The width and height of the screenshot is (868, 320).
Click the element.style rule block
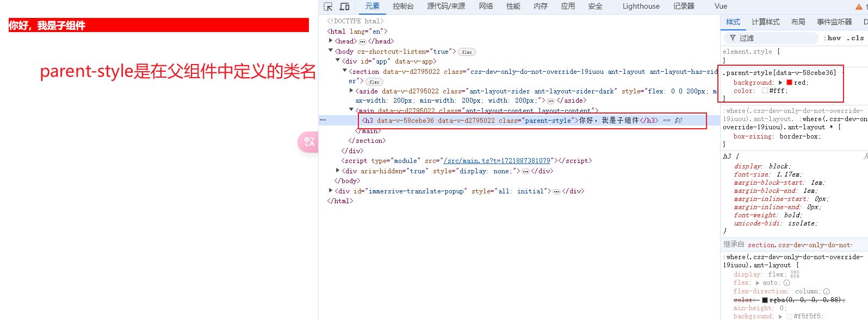pyautogui.click(x=794, y=56)
